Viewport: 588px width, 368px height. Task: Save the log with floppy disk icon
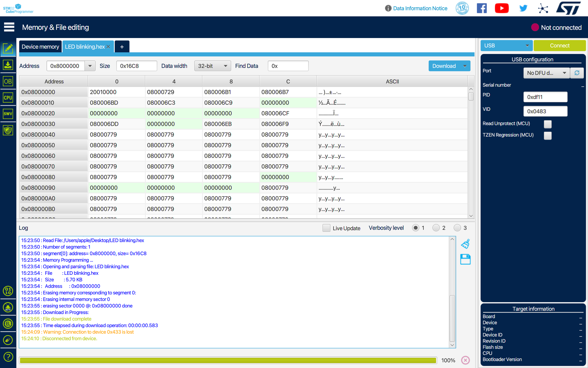tap(465, 259)
